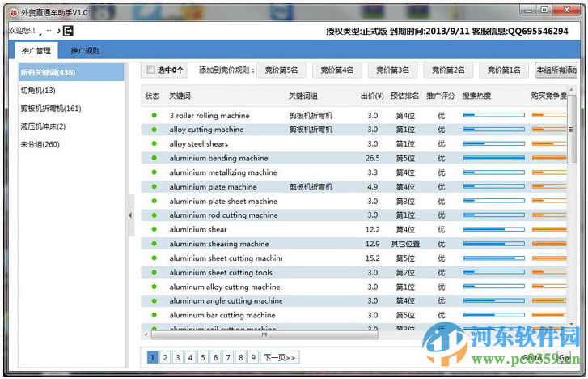Switch to the 推广管理 tab
Image resolution: width=588 pixels, height=379 pixels.
36,51
